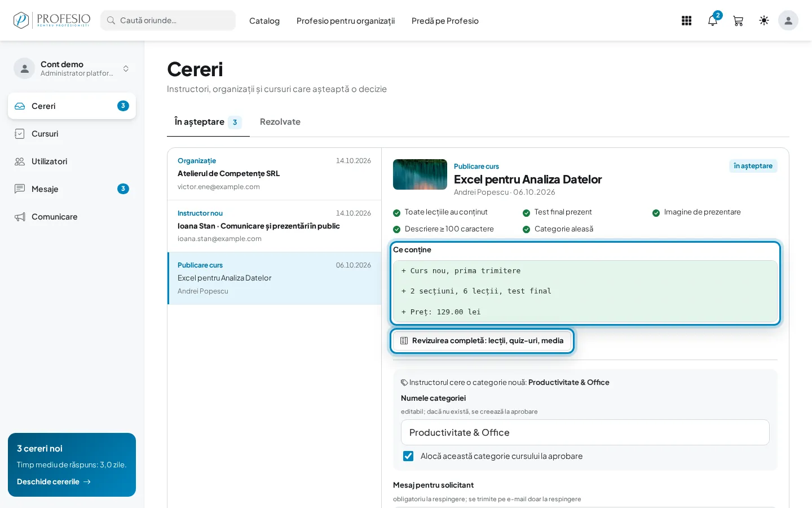This screenshot has width=812, height=508.
Task: Open Profesio pentru organizații
Action: tap(346, 21)
